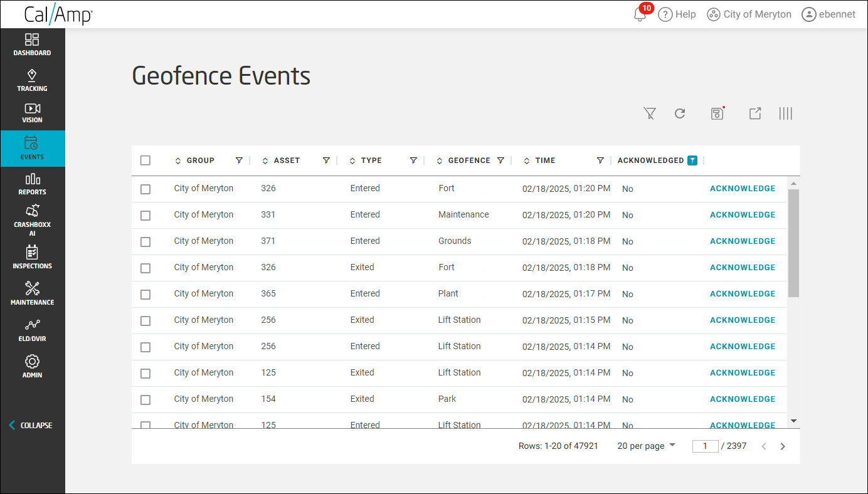This screenshot has width=868, height=494.
Task: Open the notifications bell icon
Action: (x=640, y=14)
